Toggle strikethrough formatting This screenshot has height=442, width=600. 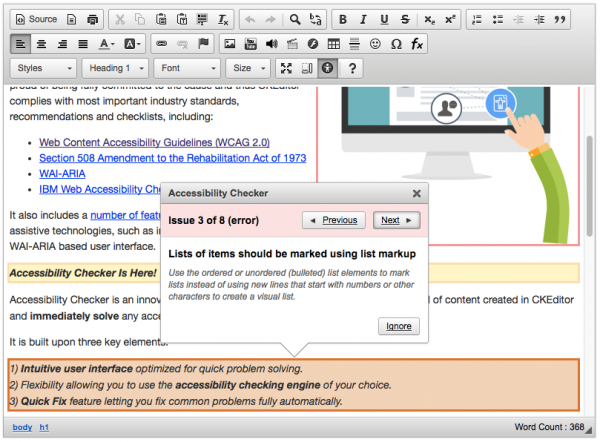click(405, 19)
